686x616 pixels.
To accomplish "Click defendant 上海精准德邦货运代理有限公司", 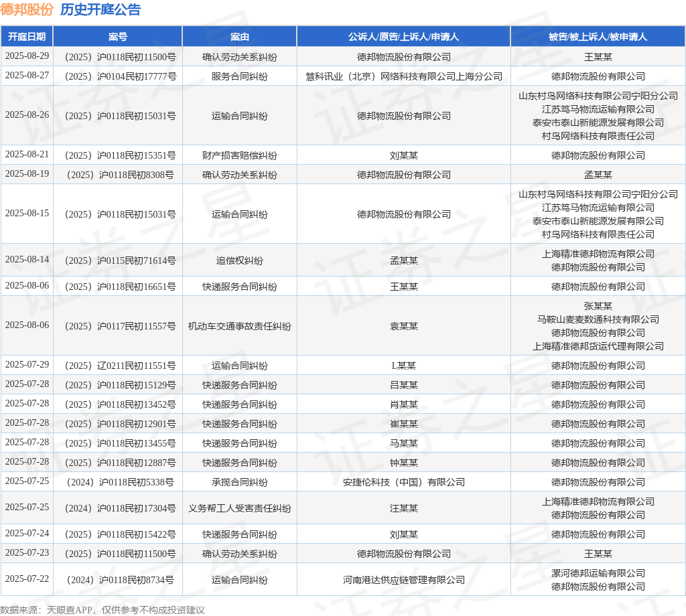I will pyautogui.click(x=598, y=346).
